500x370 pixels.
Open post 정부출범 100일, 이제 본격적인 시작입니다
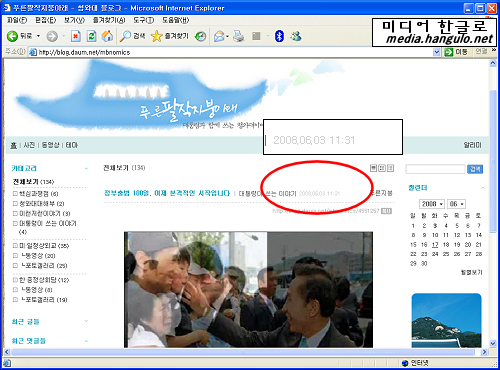tap(167, 193)
